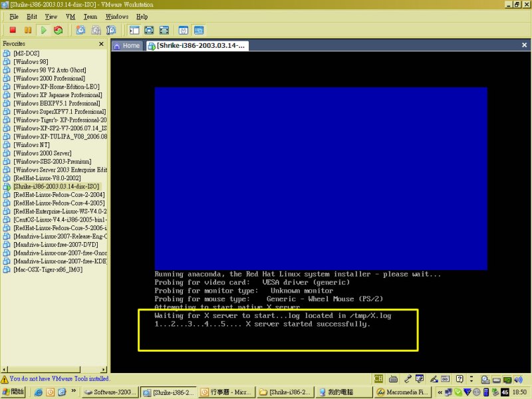This screenshot has height=399, width=532.
Task: Click the VMware Tools warning message
Action: (59, 378)
